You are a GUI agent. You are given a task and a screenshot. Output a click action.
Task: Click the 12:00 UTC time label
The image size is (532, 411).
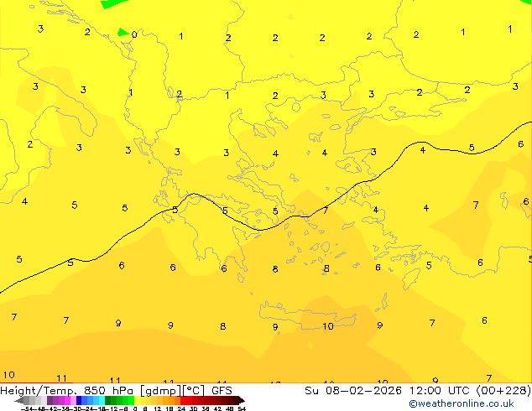click(x=441, y=391)
